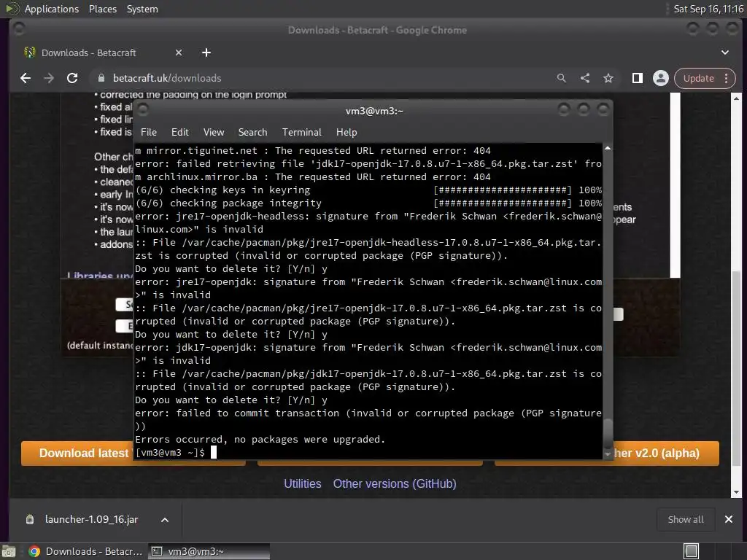
Task: Open the Utilities link
Action: point(303,484)
